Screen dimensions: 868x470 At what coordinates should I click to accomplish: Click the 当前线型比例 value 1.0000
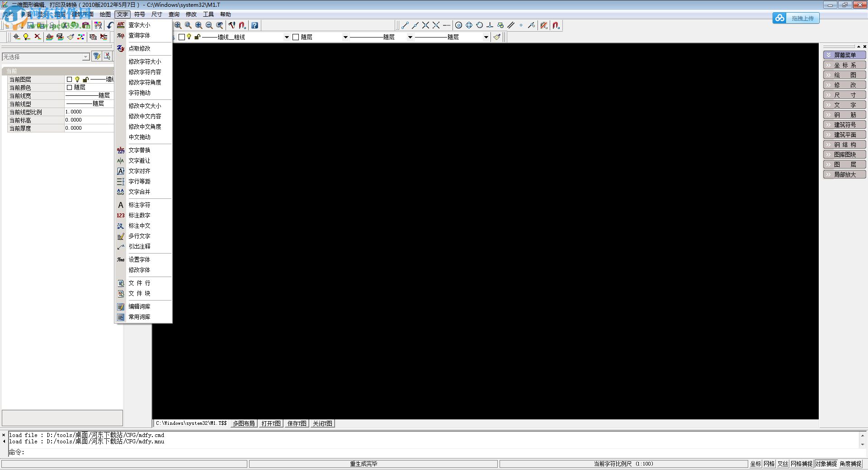(x=89, y=112)
